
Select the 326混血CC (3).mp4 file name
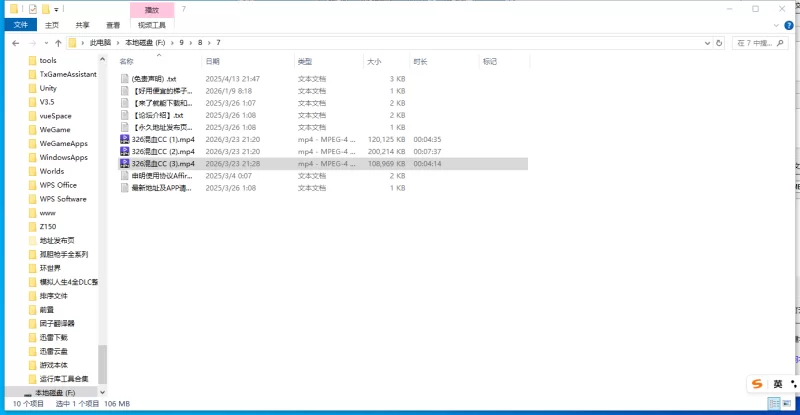point(163,164)
